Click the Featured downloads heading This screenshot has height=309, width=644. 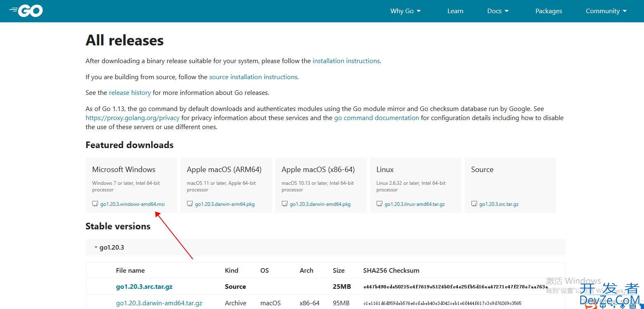tap(129, 145)
